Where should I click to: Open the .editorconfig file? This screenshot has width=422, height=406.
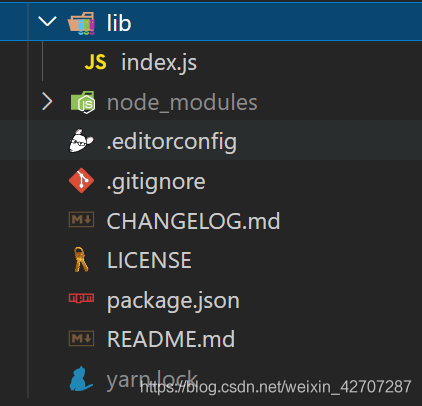172,142
